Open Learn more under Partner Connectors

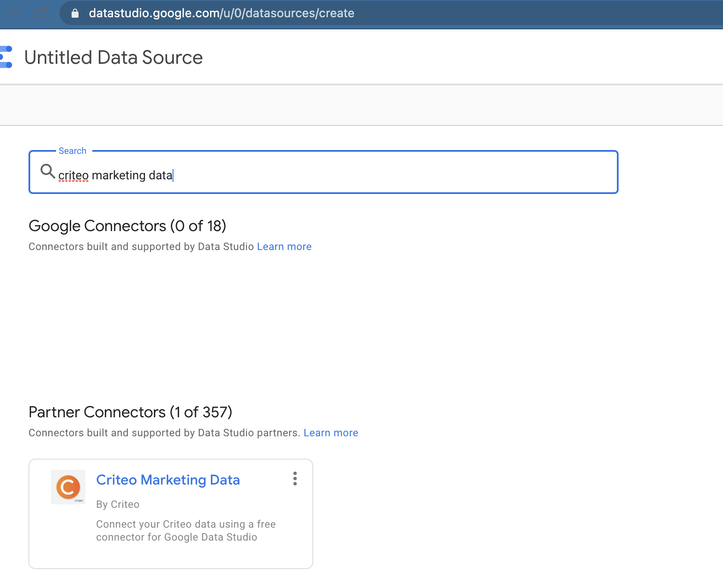point(331,433)
